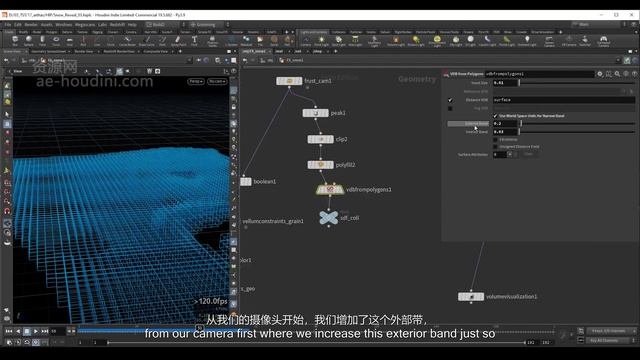The image size is (640, 360).
Task: Click the stop playback button
Action: (x=27, y=331)
